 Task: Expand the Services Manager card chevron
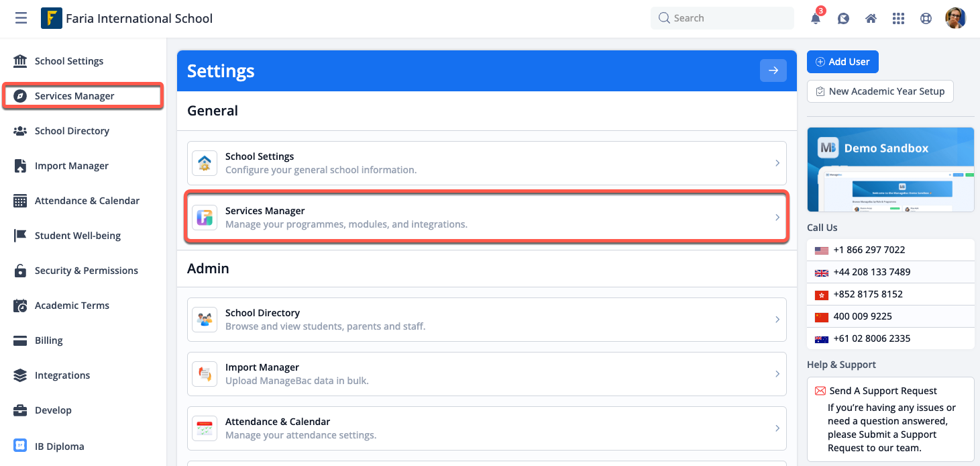click(x=777, y=218)
